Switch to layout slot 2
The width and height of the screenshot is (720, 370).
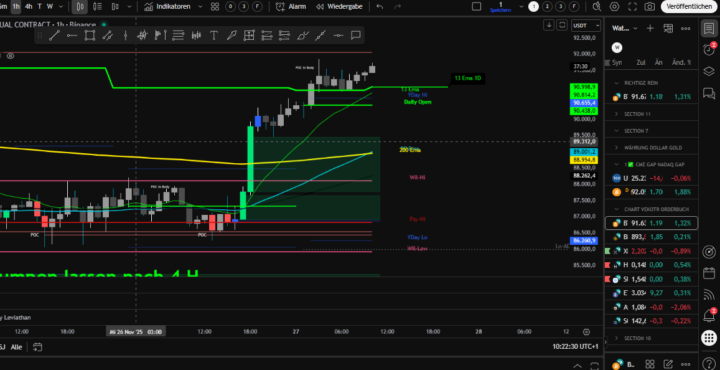[x=547, y=6]
